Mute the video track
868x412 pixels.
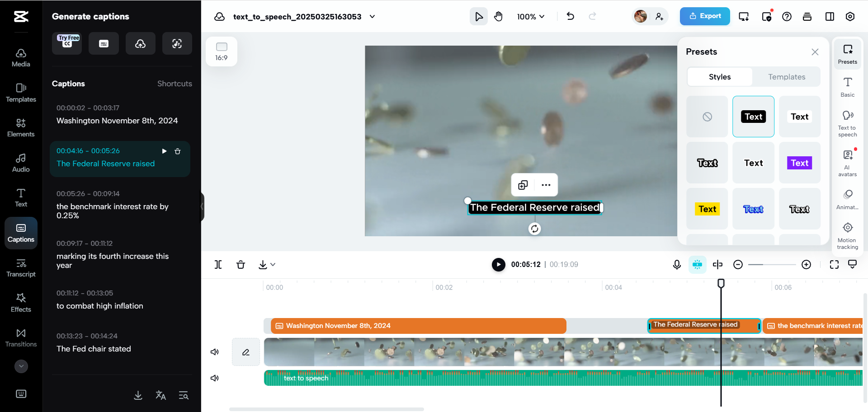pyautogui.click(x=215, y=352)
